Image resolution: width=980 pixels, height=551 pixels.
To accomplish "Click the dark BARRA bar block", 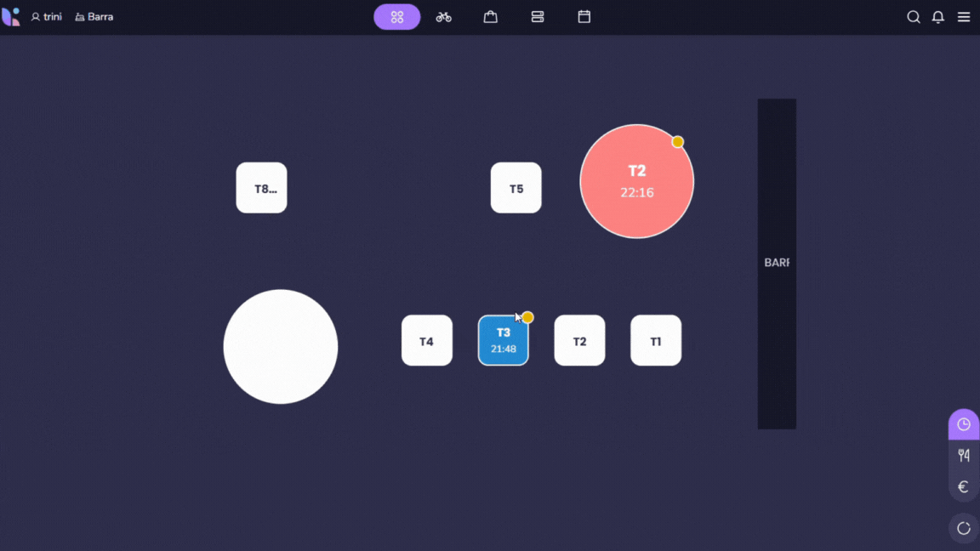I will pos(777,264).
